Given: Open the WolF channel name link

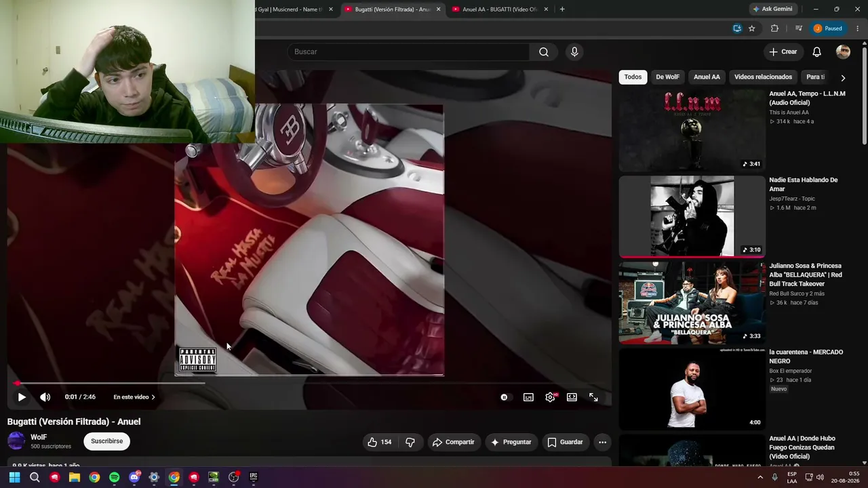Looking at the screenshot, I should 39,437.
